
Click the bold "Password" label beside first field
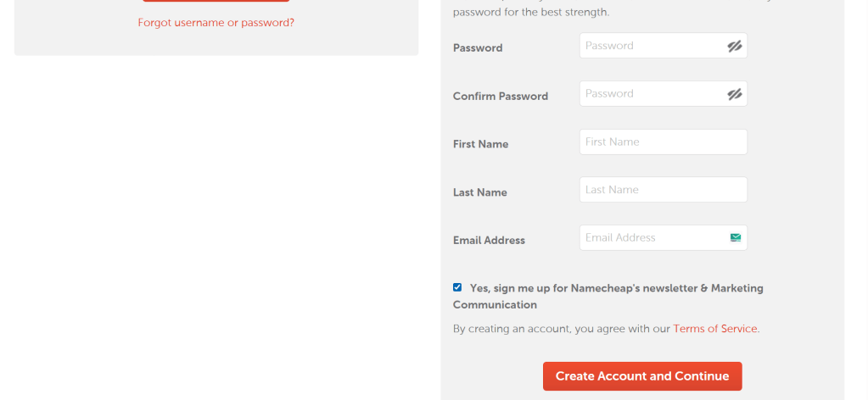pyautogui.click(x=478, y=48)
